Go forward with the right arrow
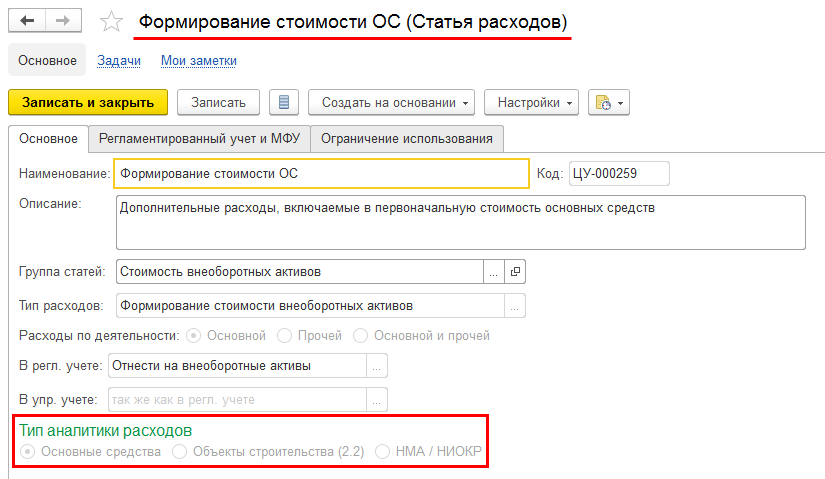Image resolution: width=825 pixels, height=479 pixels. click(x=62, y=21)
